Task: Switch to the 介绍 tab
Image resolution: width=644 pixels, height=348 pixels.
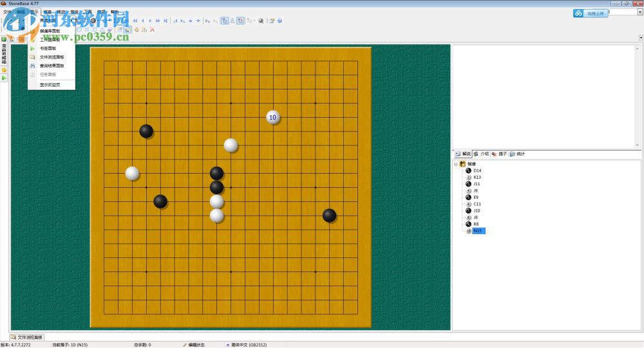Action: click(x=481, y=154)
